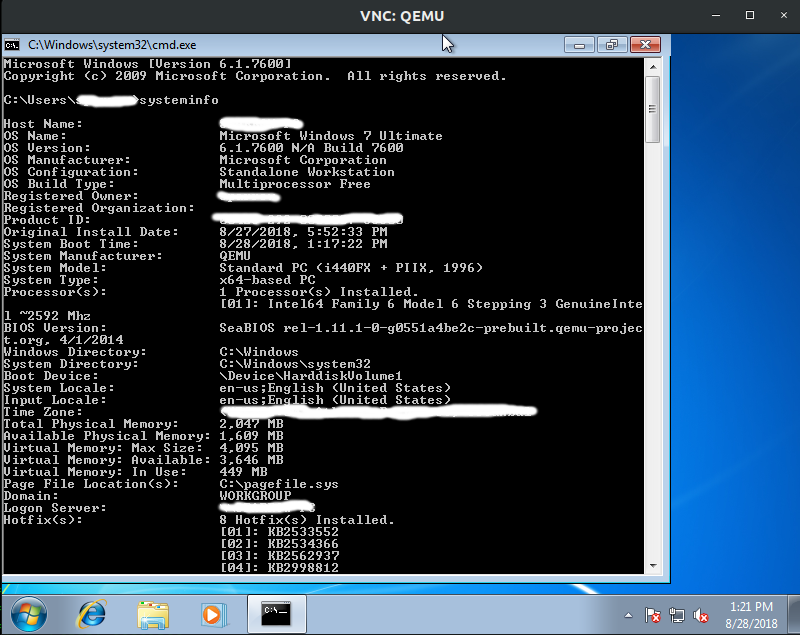Expand the hidden system tray icons chevron
The image size is (800, 635).
[x=628, y=615]
